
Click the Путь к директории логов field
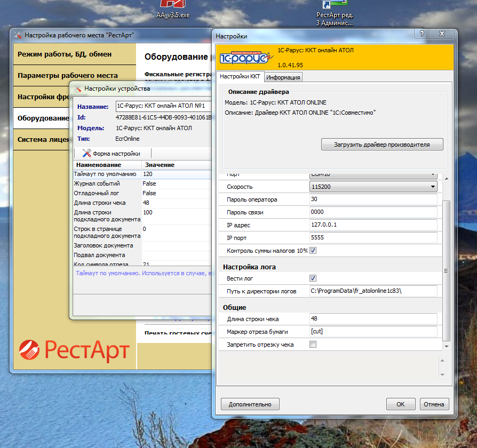(x=373, y=291)
